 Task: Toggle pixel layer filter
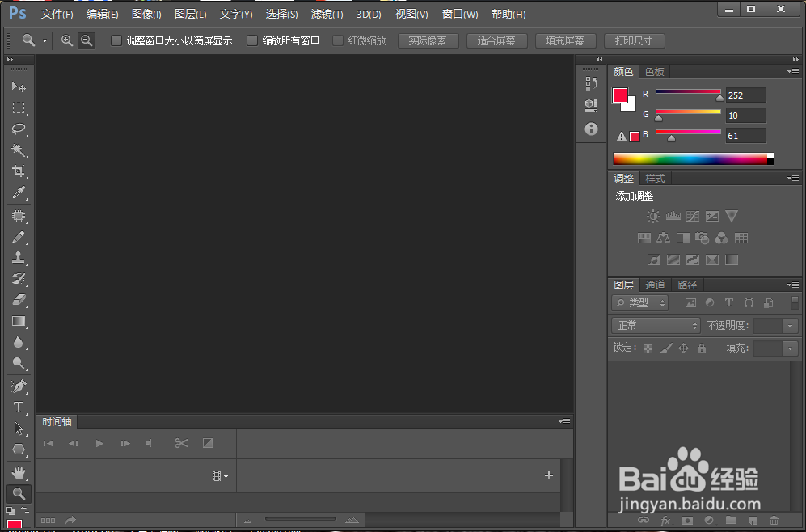pyautogui.click(x=690, y=302)
